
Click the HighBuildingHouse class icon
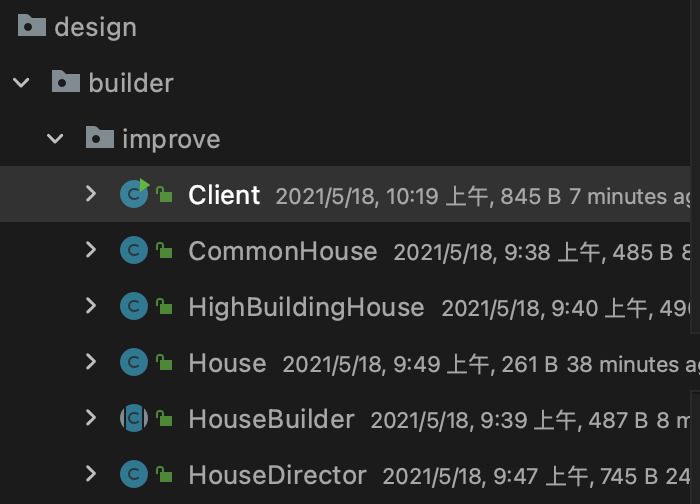point(134,306)
